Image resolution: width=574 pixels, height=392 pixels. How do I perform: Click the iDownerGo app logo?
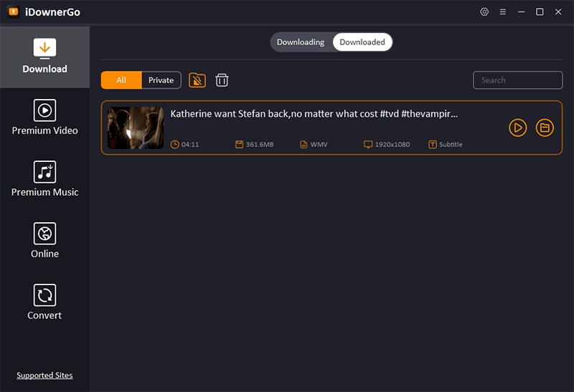point(14,11)
